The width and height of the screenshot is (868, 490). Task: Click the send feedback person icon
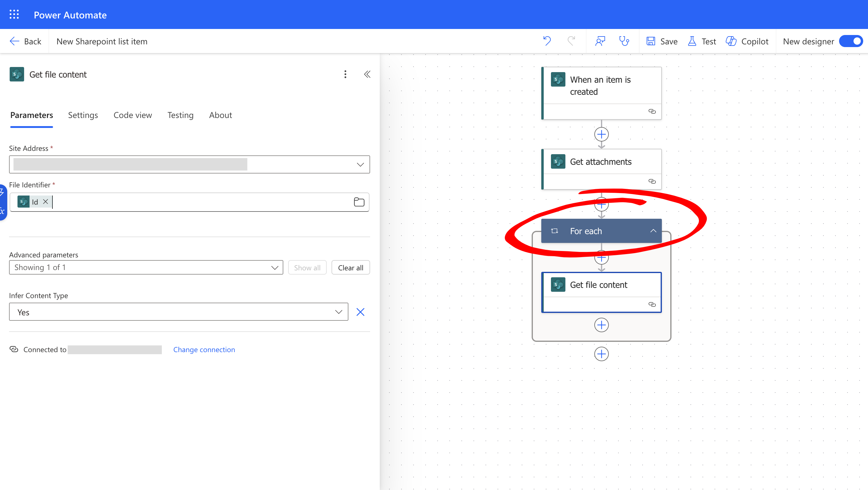click(x=600, y=41)
